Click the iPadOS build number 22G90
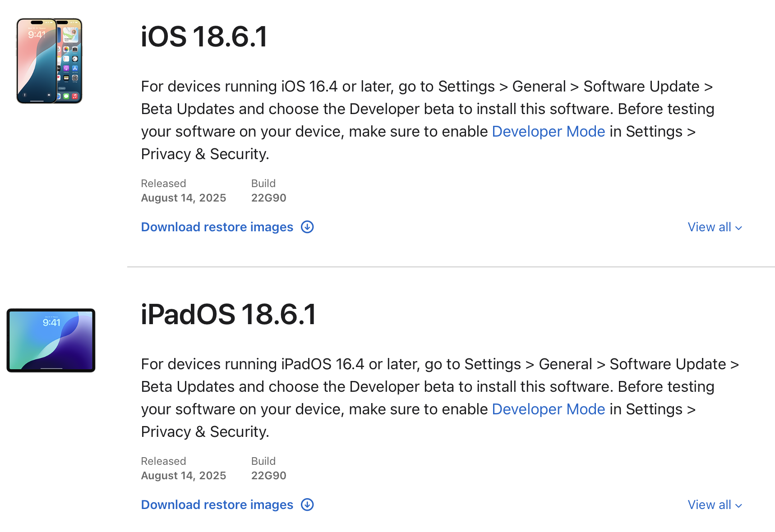The height and width of the screenshot is (532, 775). (x=268, y=476)
